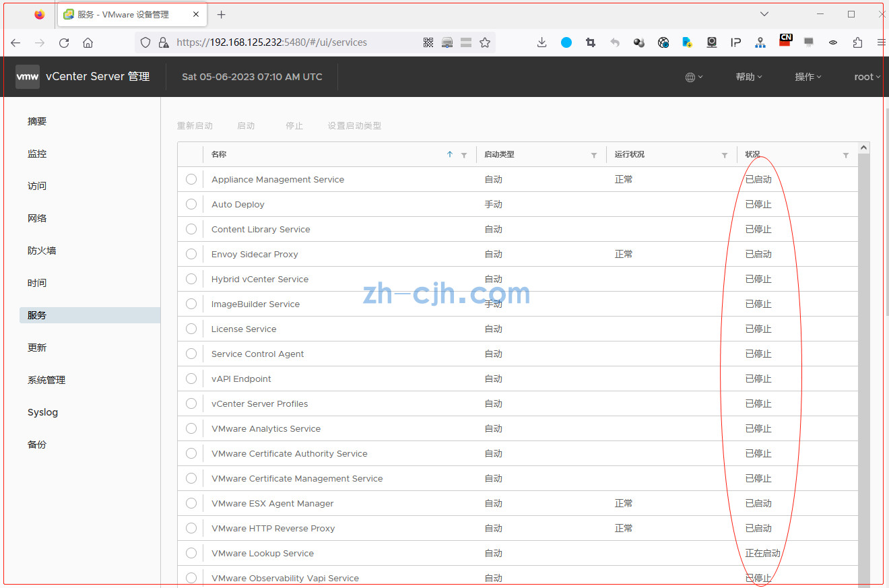The width and height of the screenshot is (889, 588).
Task: Select Auto Deploy radio button
Action: tap(191, 204)
